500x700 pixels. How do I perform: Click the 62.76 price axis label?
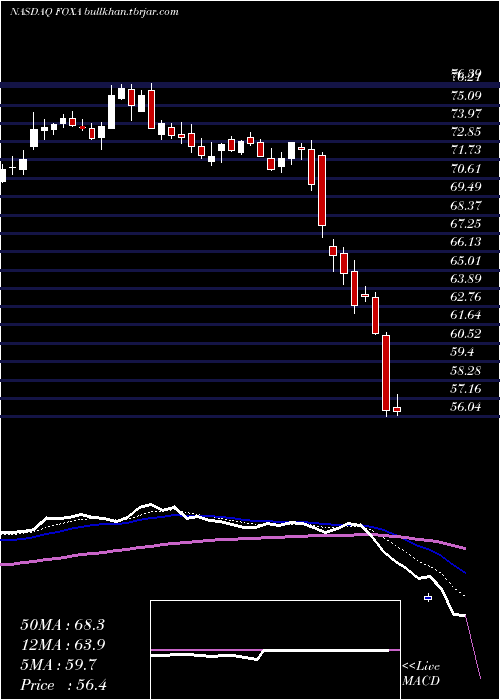[x=467, y=297]
